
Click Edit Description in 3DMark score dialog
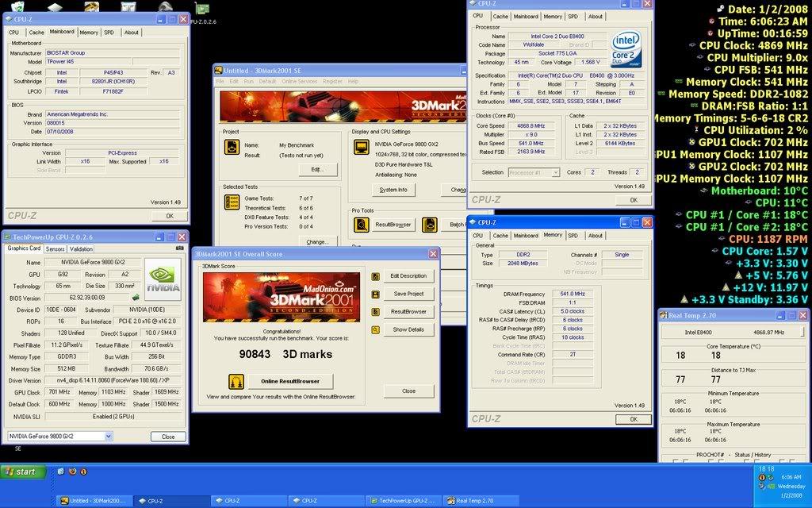click(408, 276)
